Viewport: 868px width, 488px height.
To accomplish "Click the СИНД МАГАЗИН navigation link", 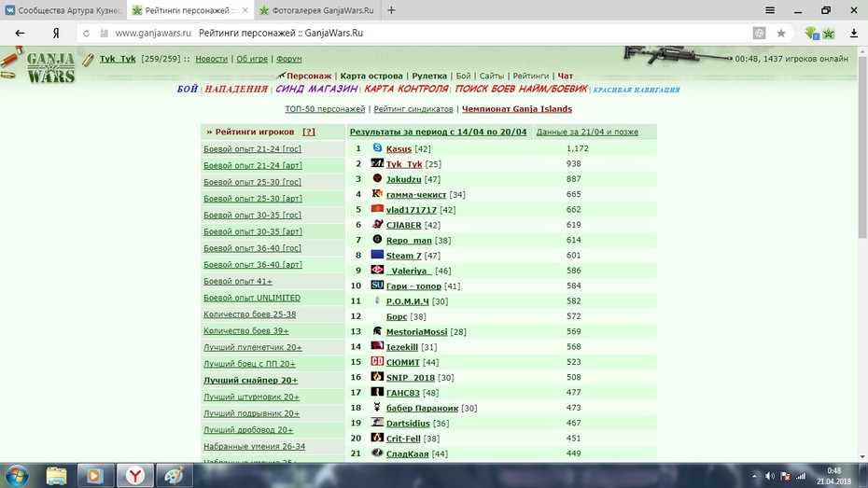I will 316,89.
